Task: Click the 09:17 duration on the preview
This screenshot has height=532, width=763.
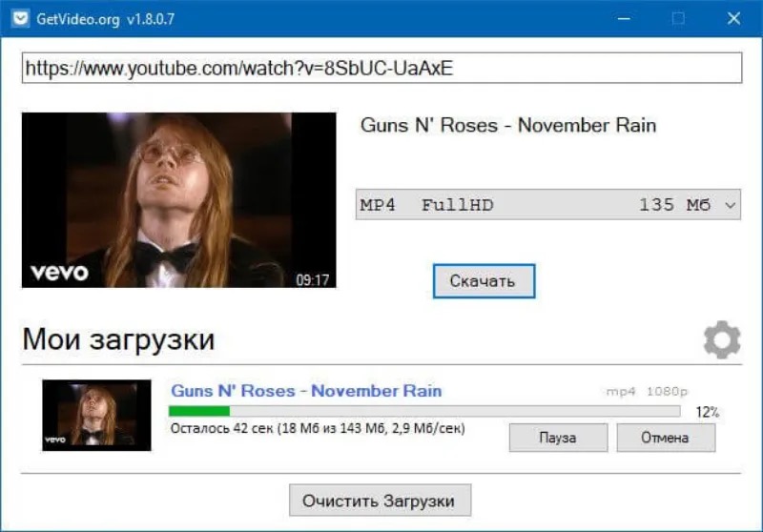Action: point(313,279)
